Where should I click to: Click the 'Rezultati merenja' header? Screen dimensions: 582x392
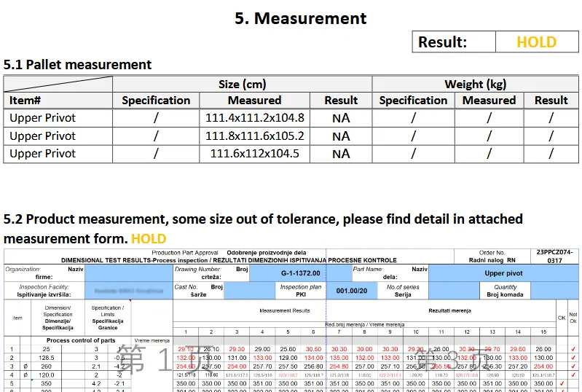pyautogui.click(x=450, y=310)
